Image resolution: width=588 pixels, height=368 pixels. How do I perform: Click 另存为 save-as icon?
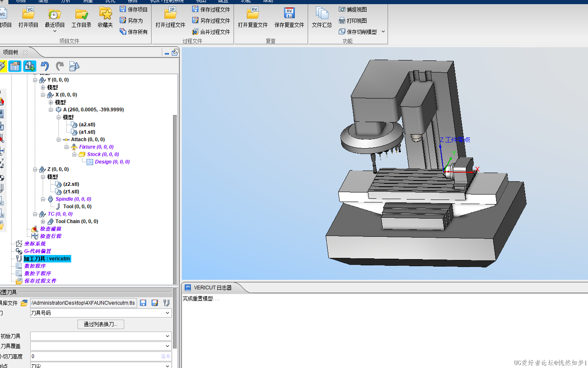tap(123, 20)
